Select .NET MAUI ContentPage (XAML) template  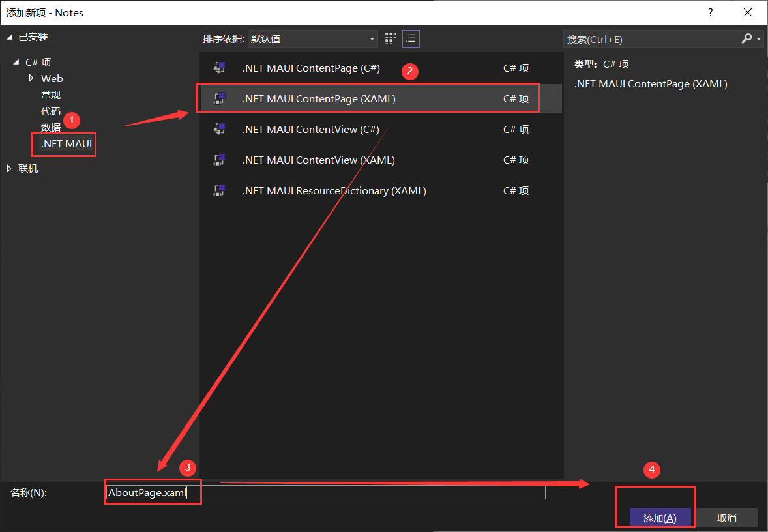tap(381, 98)
